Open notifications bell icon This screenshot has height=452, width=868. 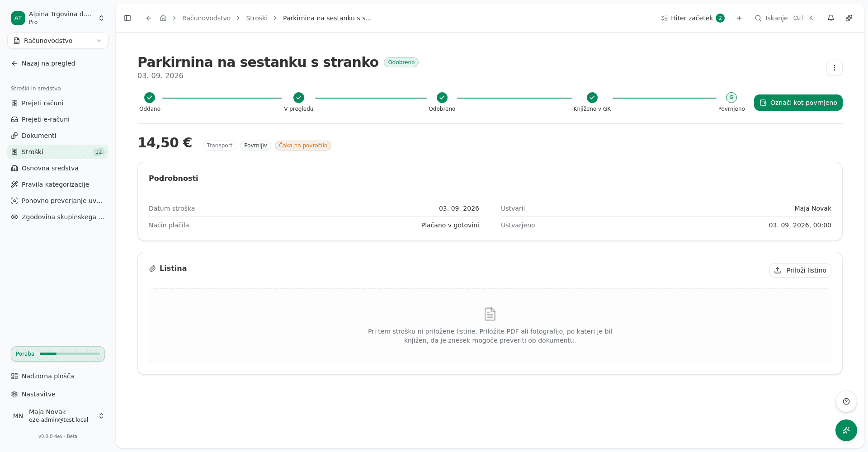click(x=831, y=18)
